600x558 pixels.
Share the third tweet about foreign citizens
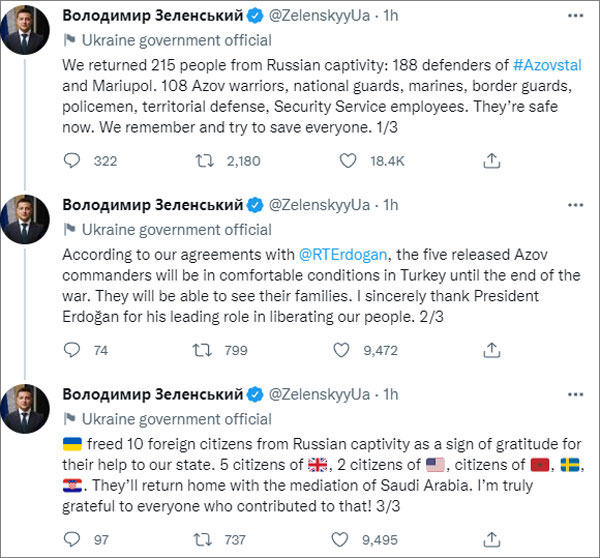491,539
